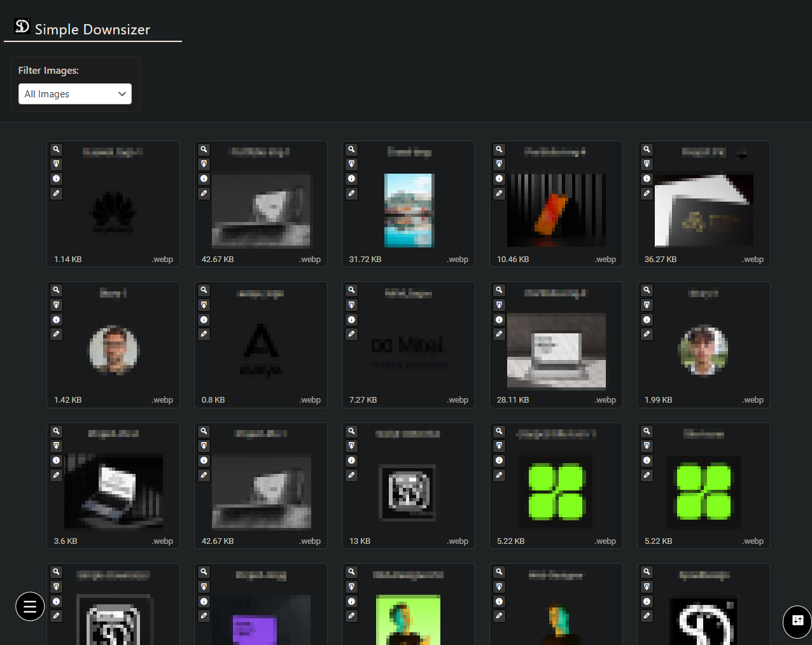Preview the 7.27 KB image with magnifier
812x645 pixels.
coord(352,290)
